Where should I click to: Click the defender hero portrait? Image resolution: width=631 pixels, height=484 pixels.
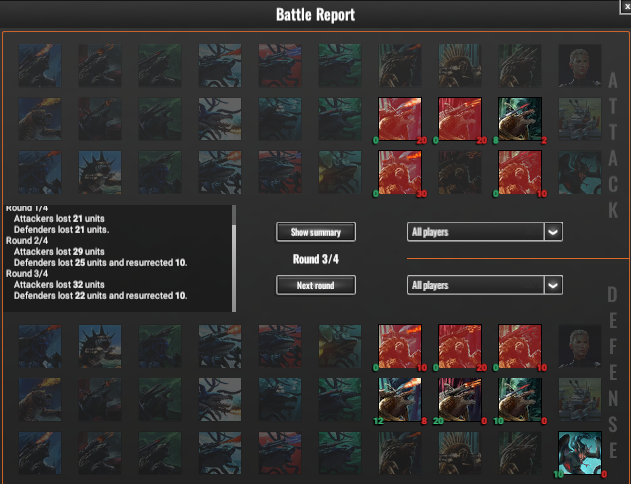579,346
